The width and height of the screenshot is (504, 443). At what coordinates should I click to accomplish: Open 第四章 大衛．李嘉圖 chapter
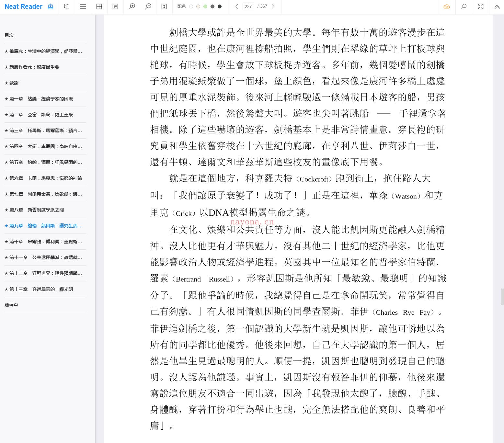point(45,146)
